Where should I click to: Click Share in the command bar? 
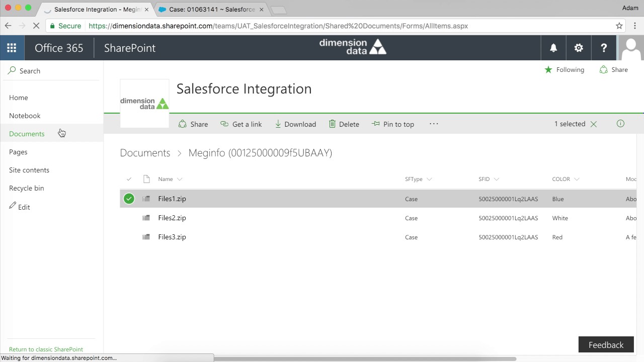pyautogui.click(x=193, y=124)
